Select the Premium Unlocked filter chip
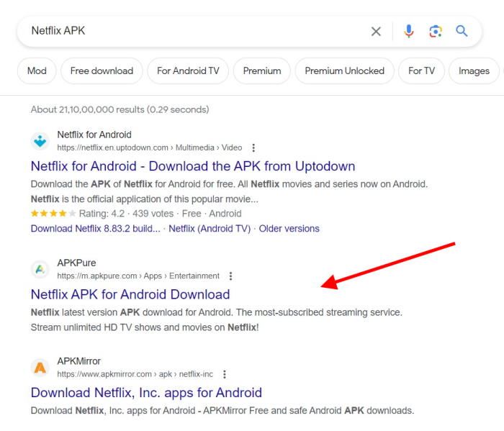The width and height of the screenshot is (504, 431). [x=345, y=71]
